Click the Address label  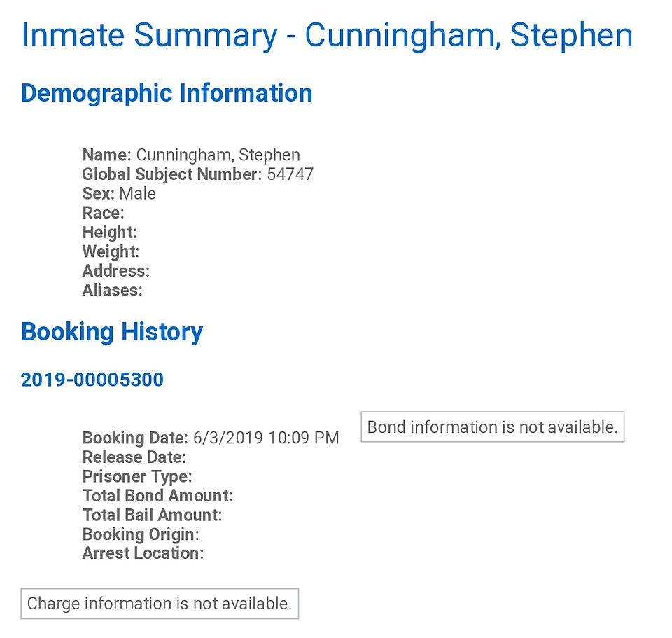(x=116, y=270)
